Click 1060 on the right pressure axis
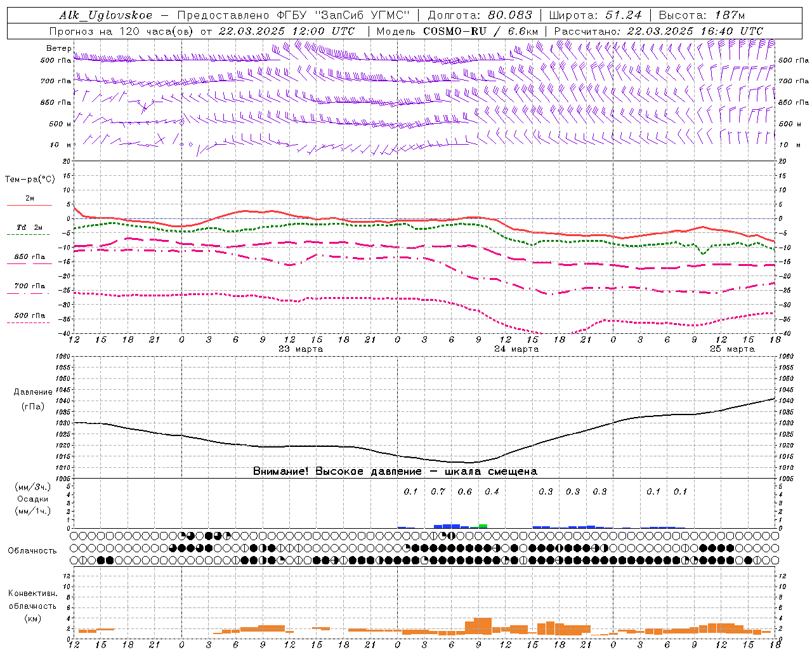The width and height of the screenshot is (812, 650). [x=785, y=356]
